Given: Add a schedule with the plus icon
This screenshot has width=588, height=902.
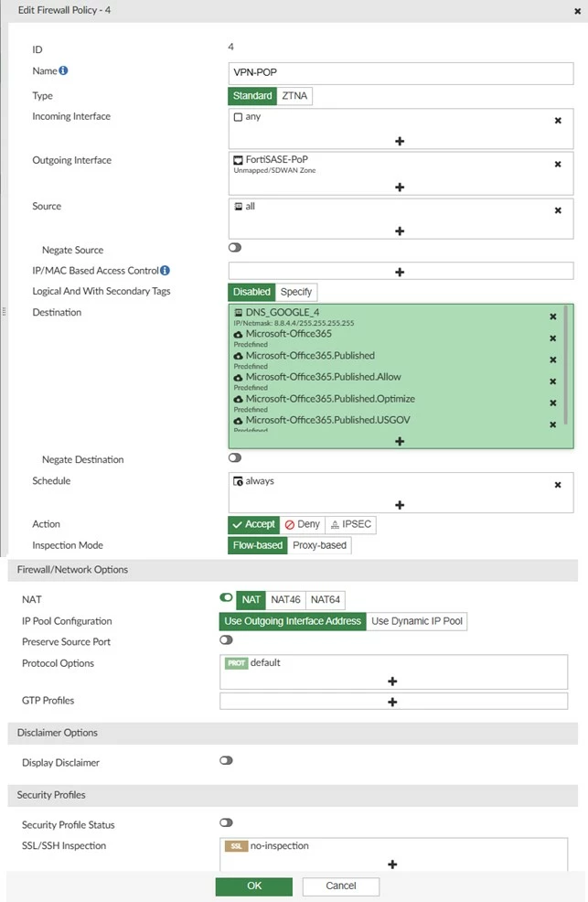Looking at the screenshot, I should tap(400, 504).
